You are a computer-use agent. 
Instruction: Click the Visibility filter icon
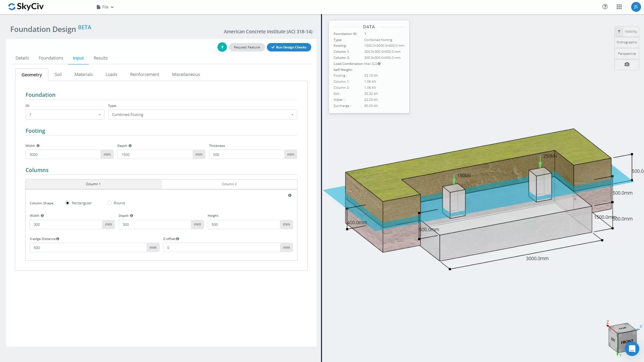[x=619, y=32]
